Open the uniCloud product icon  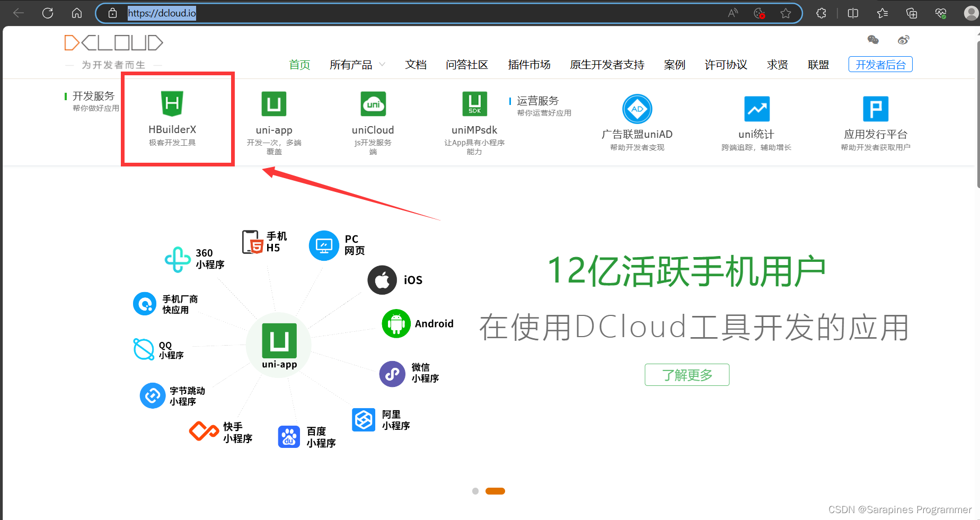coord(373,104)
